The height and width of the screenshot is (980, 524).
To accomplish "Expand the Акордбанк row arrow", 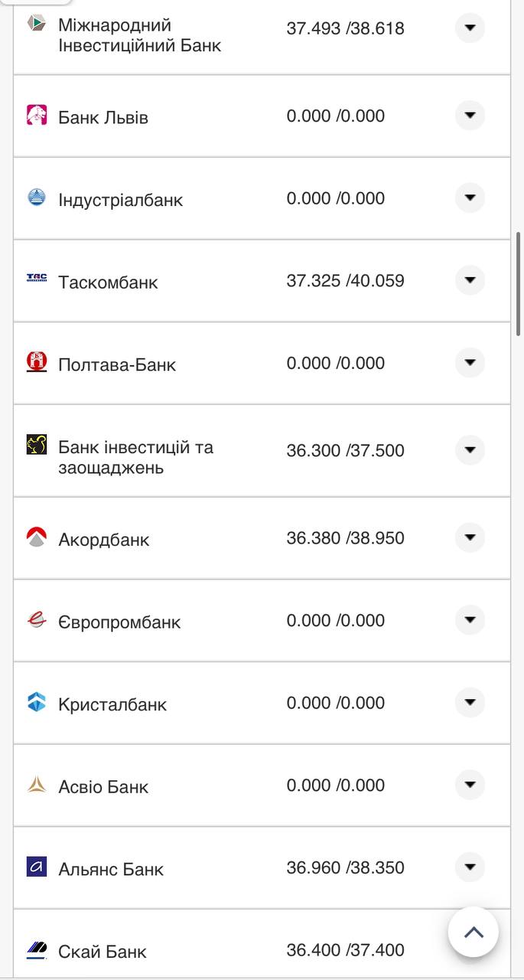I will pyautogui.click(x=470, y=537).
